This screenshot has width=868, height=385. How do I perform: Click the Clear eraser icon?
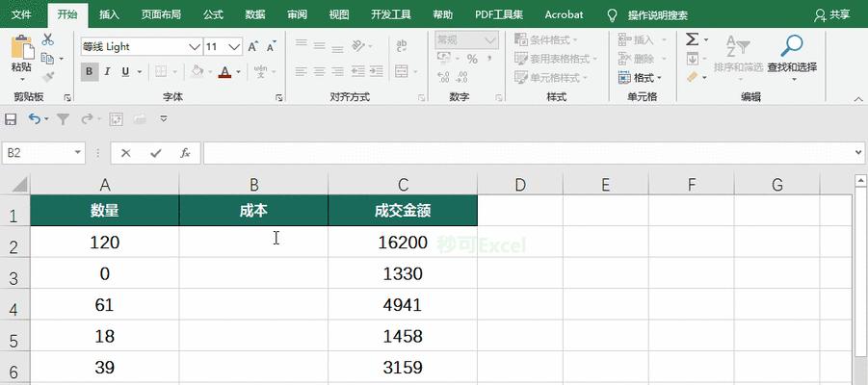(x=693, y=77)
